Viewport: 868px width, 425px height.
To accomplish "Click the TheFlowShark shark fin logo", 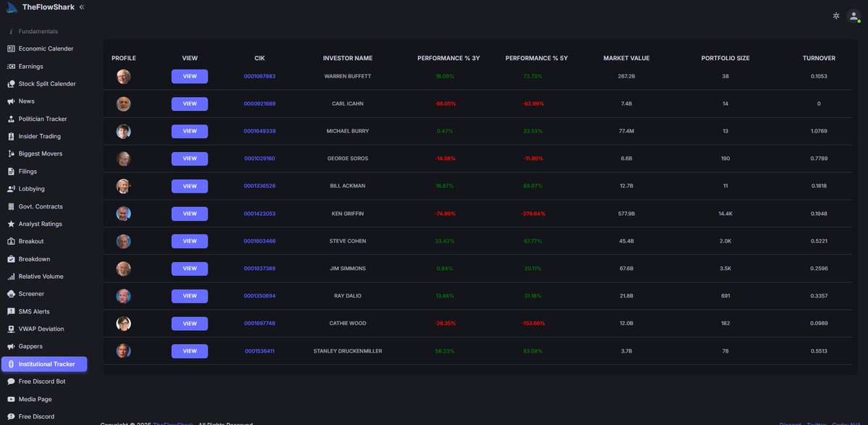I will pyautogui.click(x=12, y=7).
